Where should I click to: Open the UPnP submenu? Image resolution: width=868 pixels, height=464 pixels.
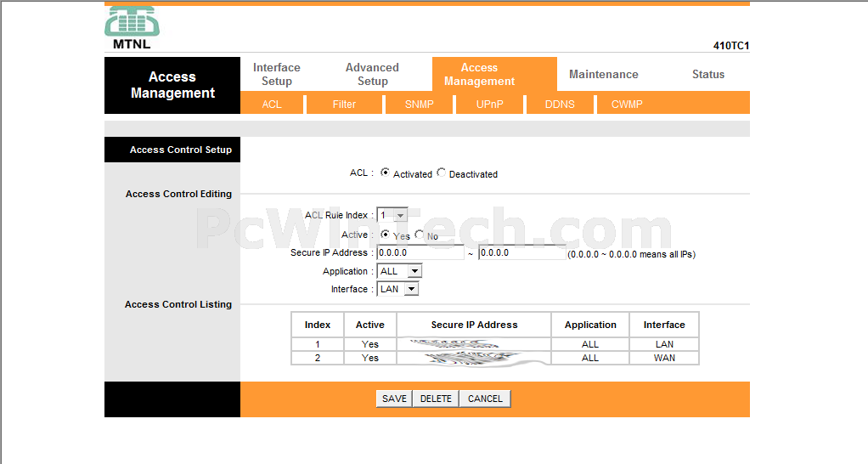(x=489, y=104)
